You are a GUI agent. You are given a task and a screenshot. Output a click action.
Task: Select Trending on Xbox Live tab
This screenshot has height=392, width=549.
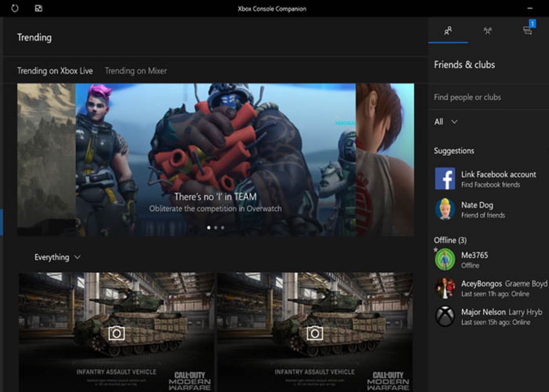point(55,71)
